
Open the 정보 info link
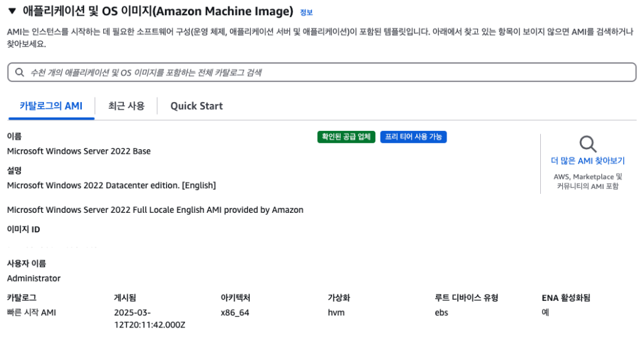pos(306,13)
